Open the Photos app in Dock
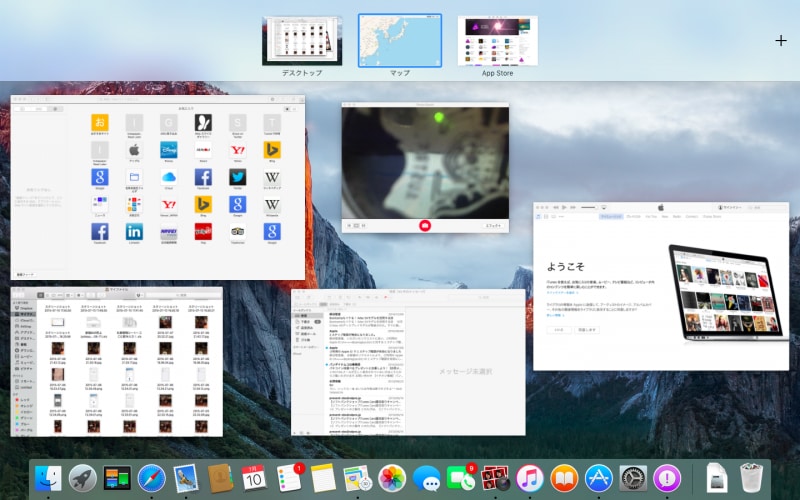The image size is (800, 500). point(392,478)
